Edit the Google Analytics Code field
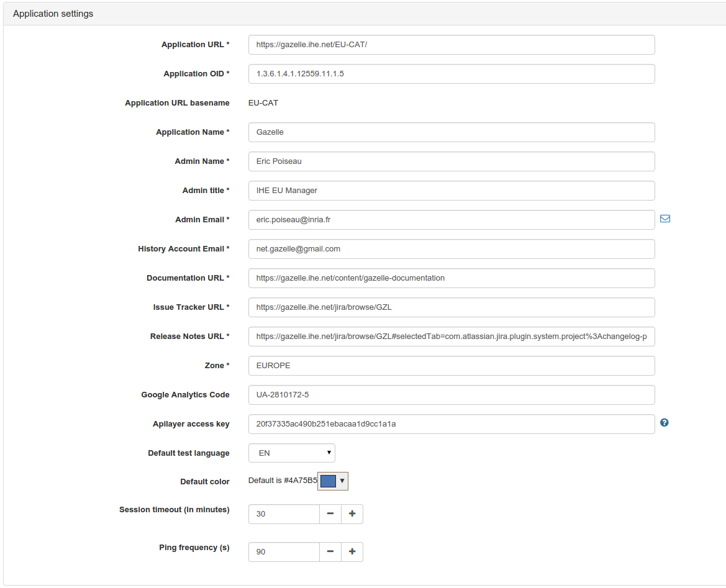The height and width of the screenshot is (588, 726). 451,395
